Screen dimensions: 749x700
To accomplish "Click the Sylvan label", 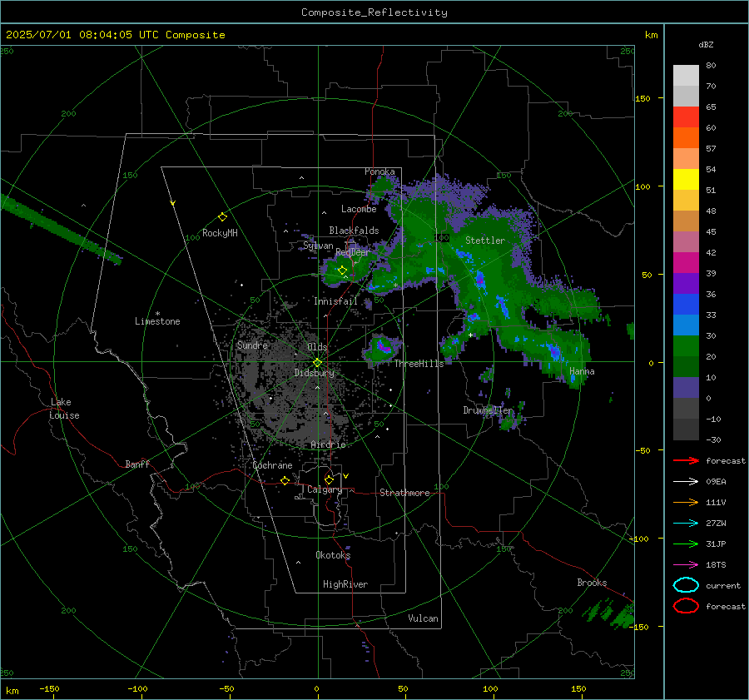I will [x=318, y=246].
